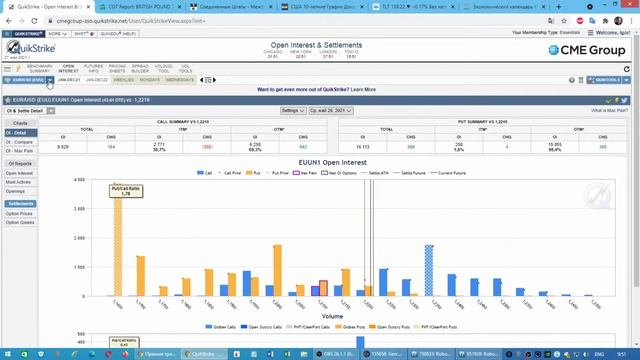Toggle the Max Pain legend item
Viewport: 640px width, 360px height.
point(304,173)
